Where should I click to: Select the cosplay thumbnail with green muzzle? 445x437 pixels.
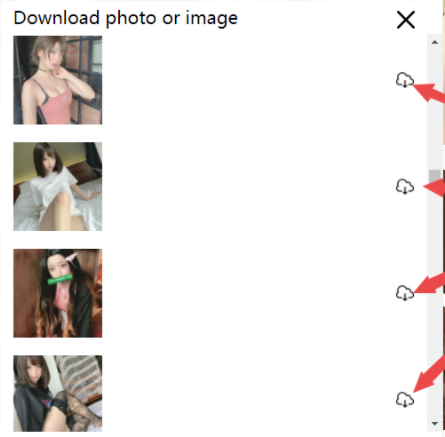[58, 293]
